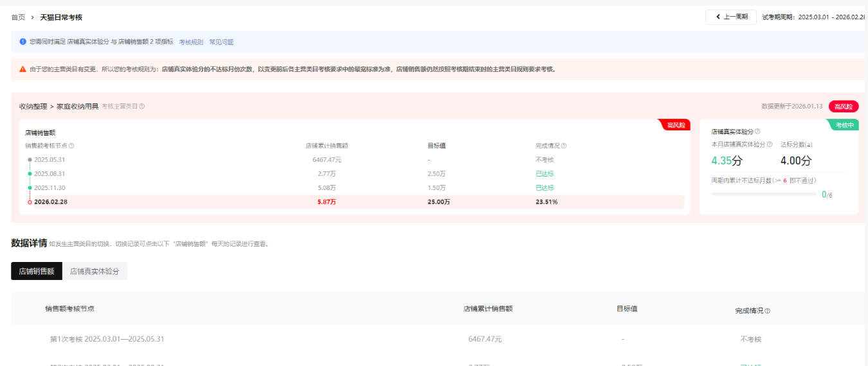Image resolution: width=868 pixels, height=366 pixels.
Task: Click the 不达标月数 progress bar
Action: 764,194
